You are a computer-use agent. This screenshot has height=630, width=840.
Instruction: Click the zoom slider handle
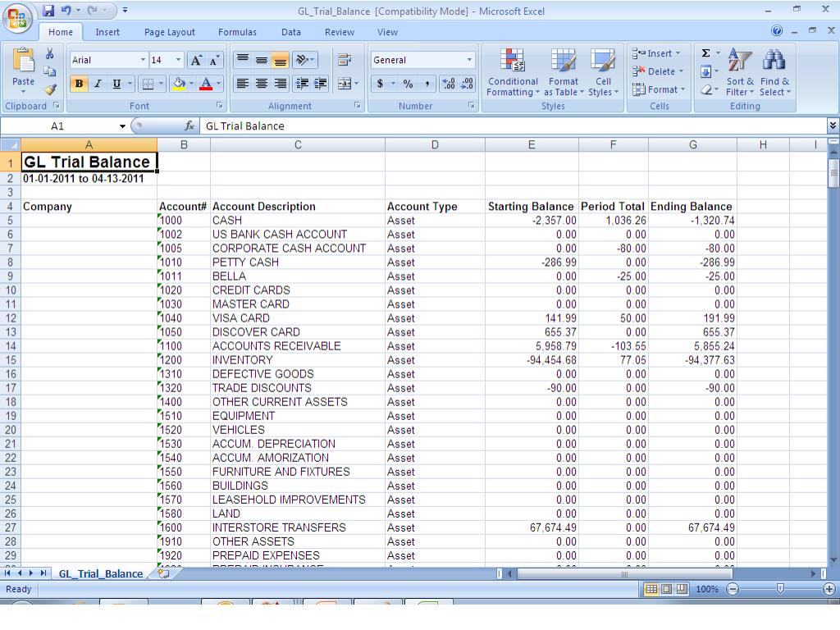coord(781,589)
